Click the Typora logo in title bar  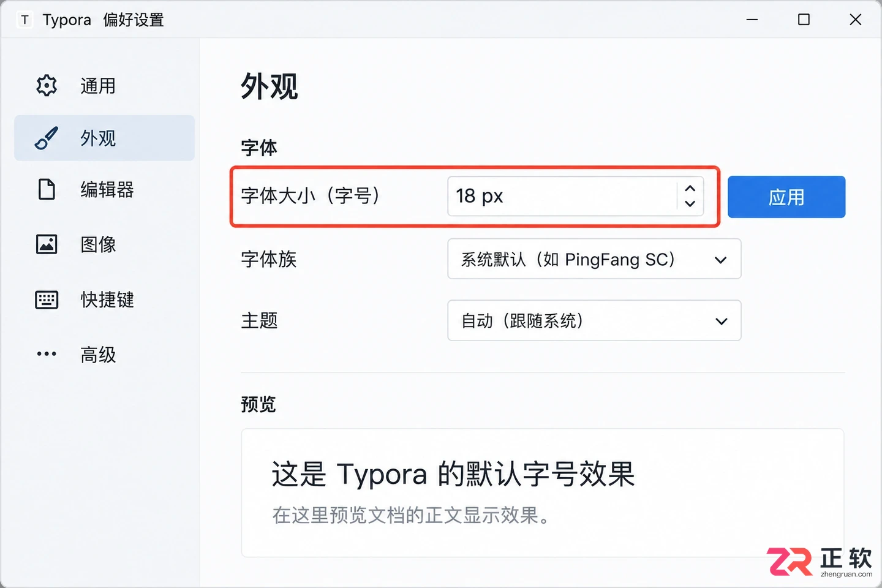(24, 20)
